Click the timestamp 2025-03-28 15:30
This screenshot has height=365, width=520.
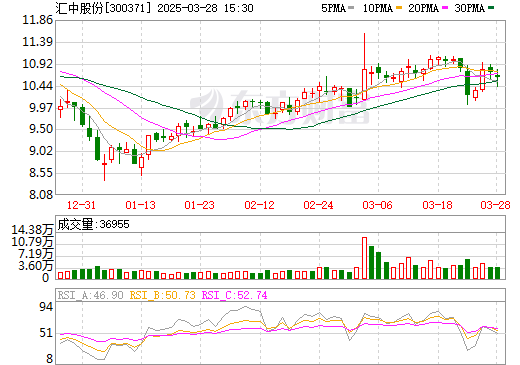(x=205, y=8)
